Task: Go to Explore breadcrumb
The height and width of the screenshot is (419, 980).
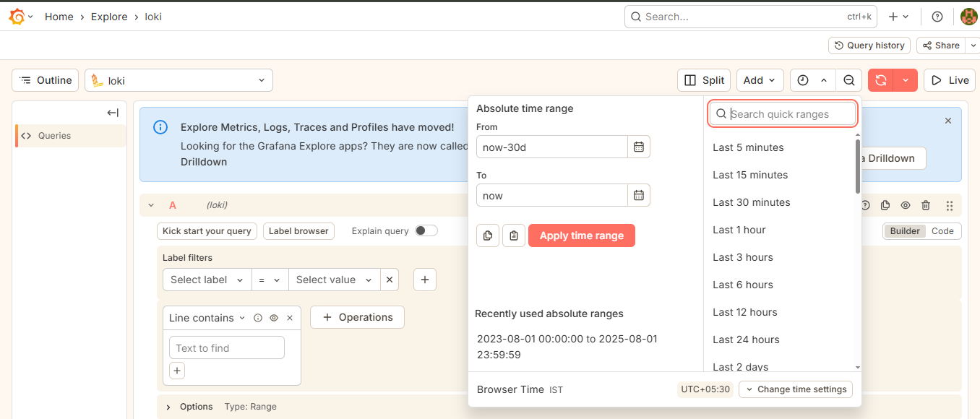Action: (109, 17)
